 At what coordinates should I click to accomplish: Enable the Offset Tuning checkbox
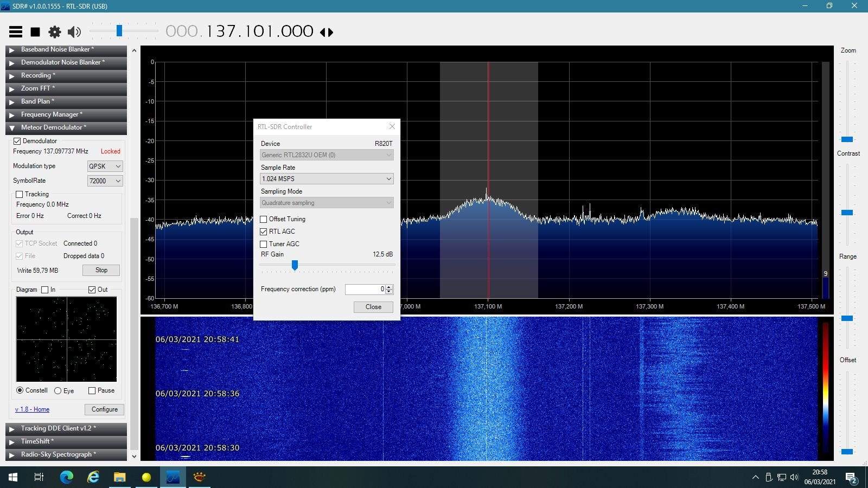coord(264,219)
